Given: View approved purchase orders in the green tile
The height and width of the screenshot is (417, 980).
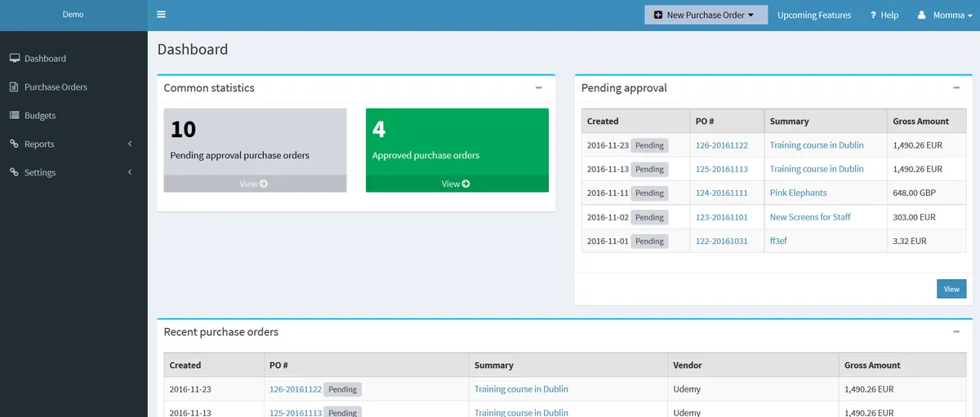Looking at the screenshot, I should 457,184.
